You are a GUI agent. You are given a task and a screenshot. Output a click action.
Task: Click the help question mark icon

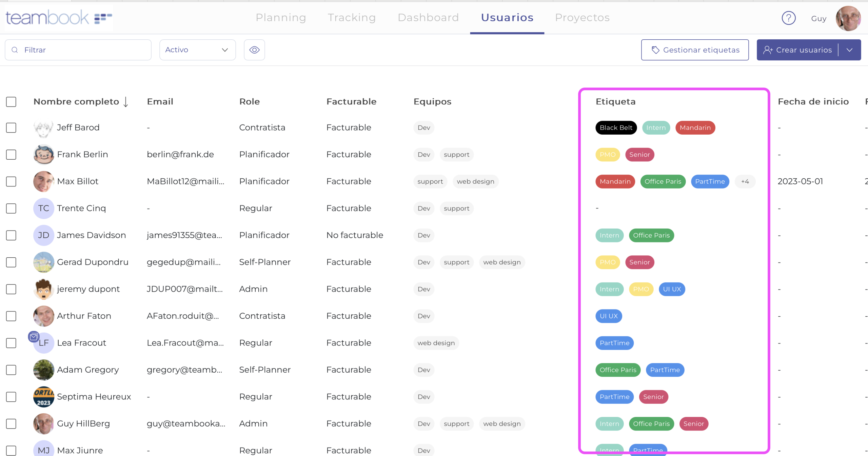(788, 18)
